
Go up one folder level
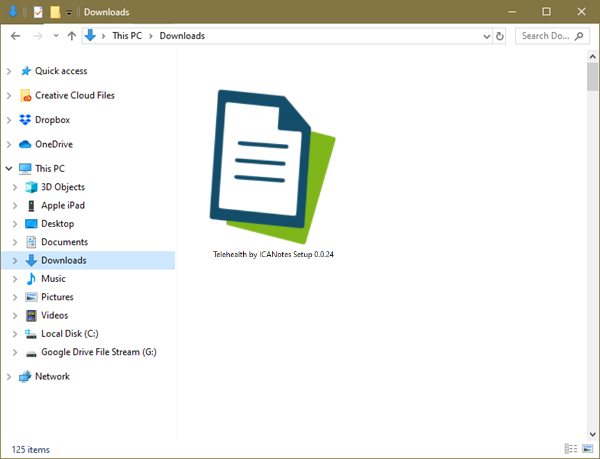(x=71, y=36)
